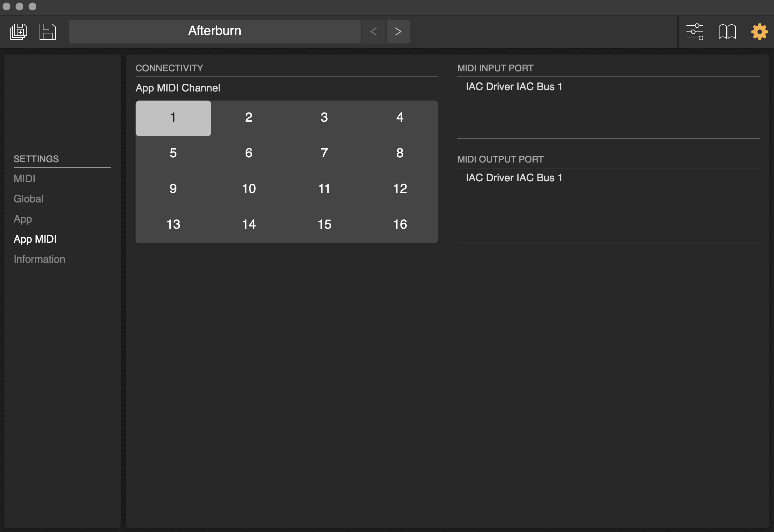This screenshot has width=774, height=532.
Task: Open the book preset library icon
Action: coord(727,32)
